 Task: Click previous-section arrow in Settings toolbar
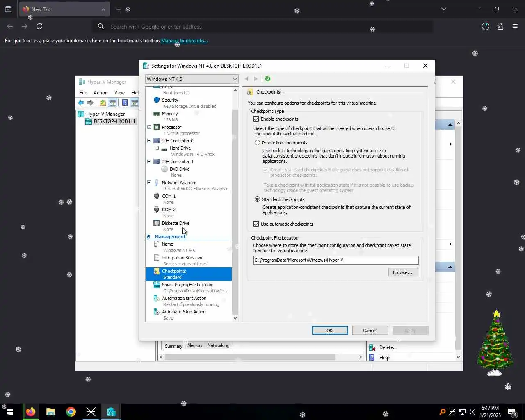coord(247,79)
